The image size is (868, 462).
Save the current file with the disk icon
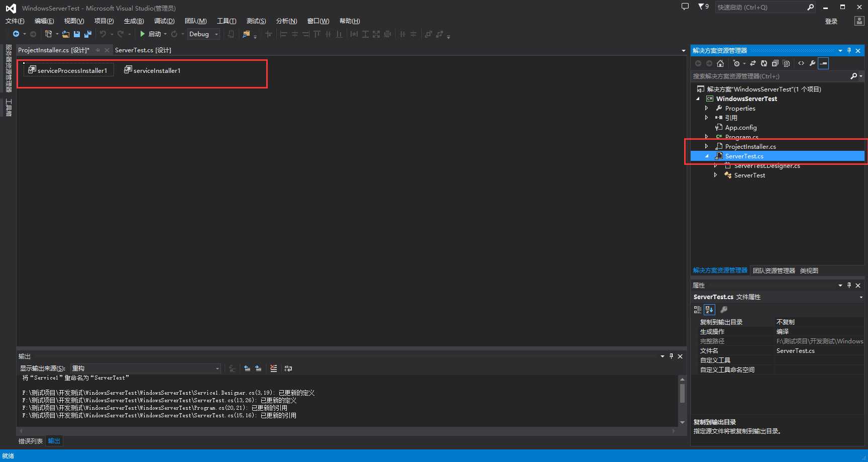point(77,34)
